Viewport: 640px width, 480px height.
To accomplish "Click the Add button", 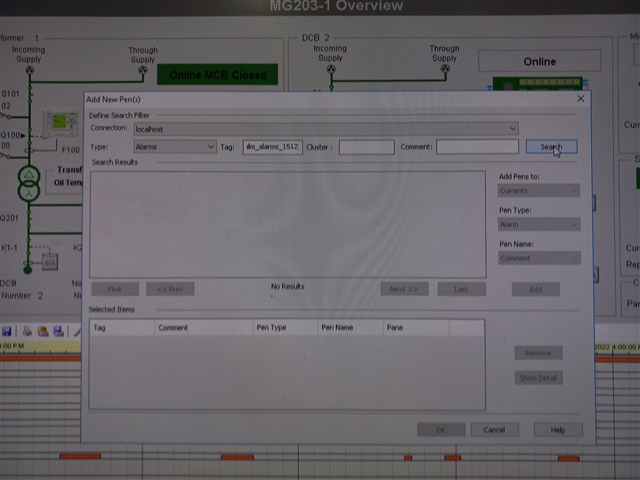I will 536,289.
